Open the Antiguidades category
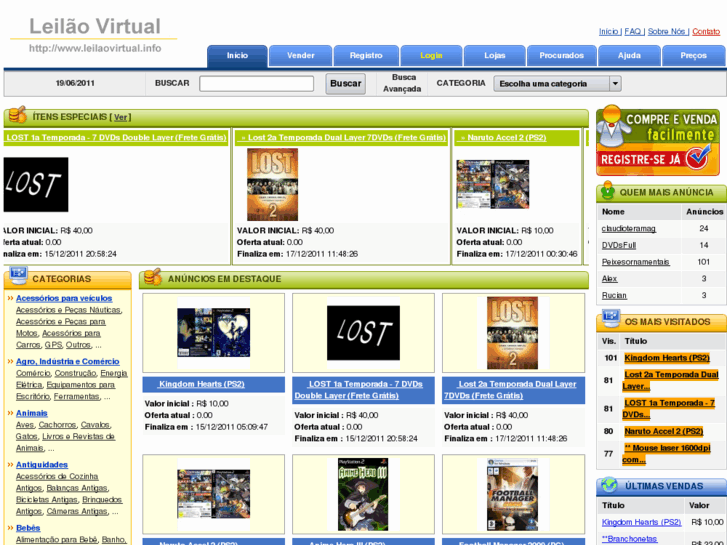 [42, 464]
